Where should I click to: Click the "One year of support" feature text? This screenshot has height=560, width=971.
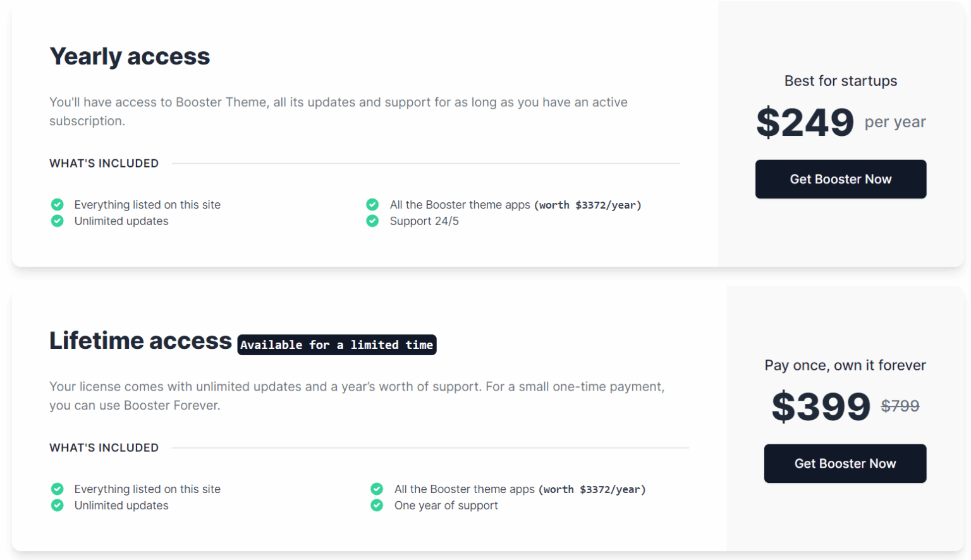446,506
